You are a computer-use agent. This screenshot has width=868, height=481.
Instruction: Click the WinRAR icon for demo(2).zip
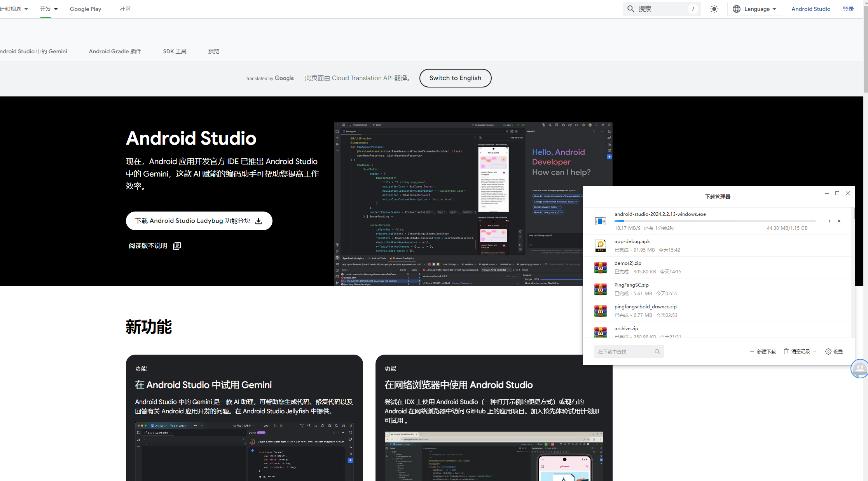click(601, 267)
